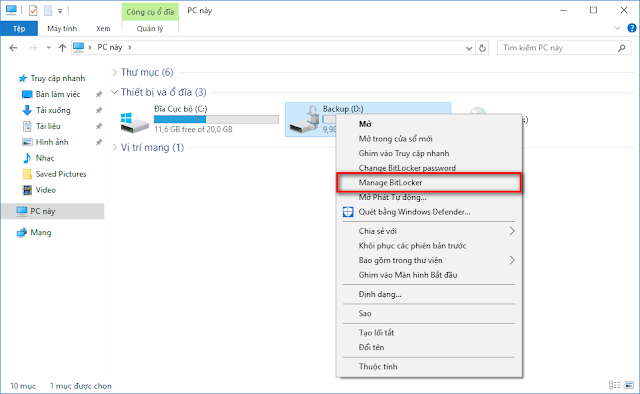Open Customize Quick Access Toolbar dropdown
This screenshot has width=640, height=394.
[60, 11]
